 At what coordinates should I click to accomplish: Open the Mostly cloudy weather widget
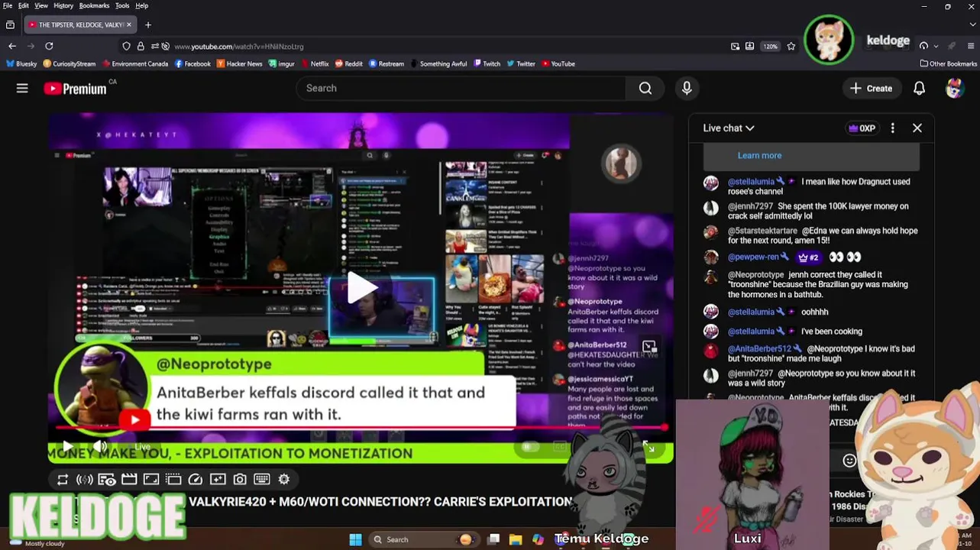point(37,543)
